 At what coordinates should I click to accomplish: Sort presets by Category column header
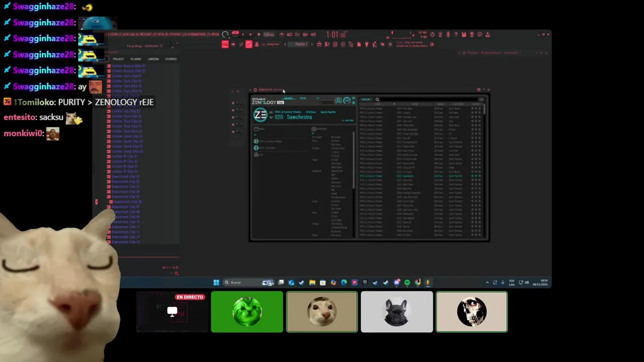pyautogui.click(x=458, y=104)
